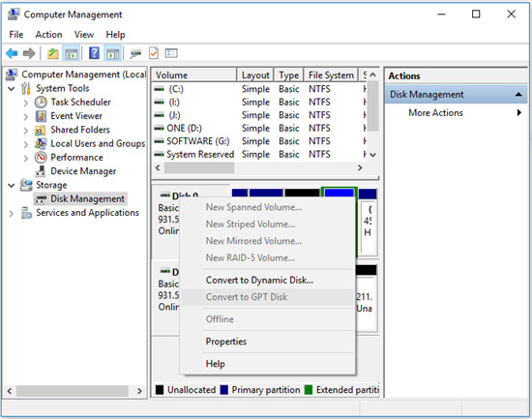The width and height of the screenshot is (532, 419).
Task: Collapse the System Tools node
Action: pyautogui.click(x=12, y=89)
